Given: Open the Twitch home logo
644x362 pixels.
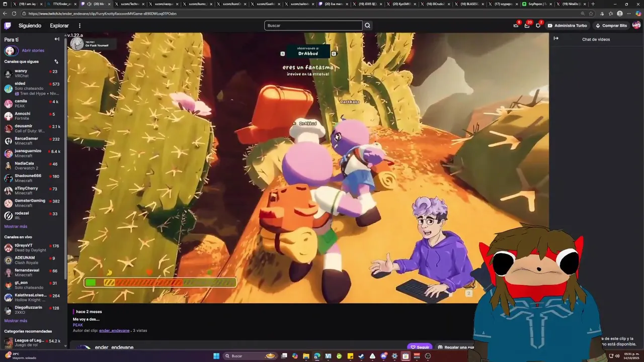Looking at the screenshot, I should [x=8, y=26].
